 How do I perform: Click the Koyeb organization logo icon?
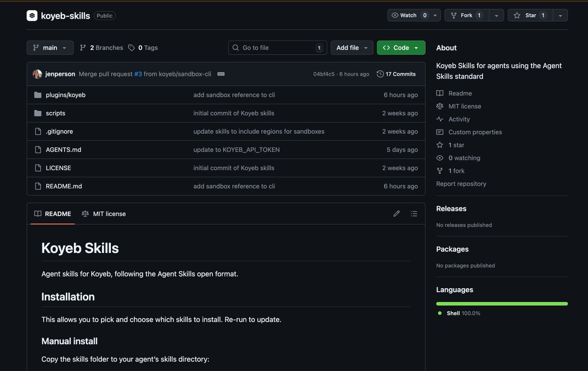tap(32, 16)
